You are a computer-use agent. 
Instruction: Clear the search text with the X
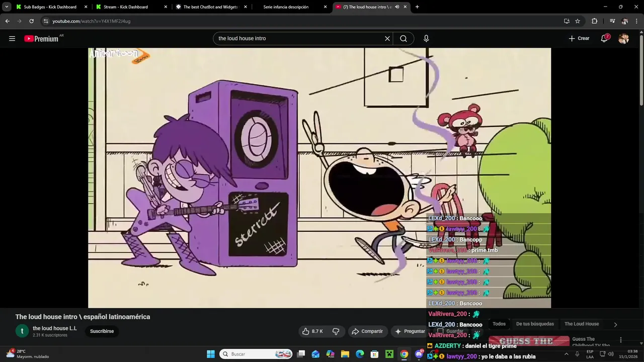387,38
